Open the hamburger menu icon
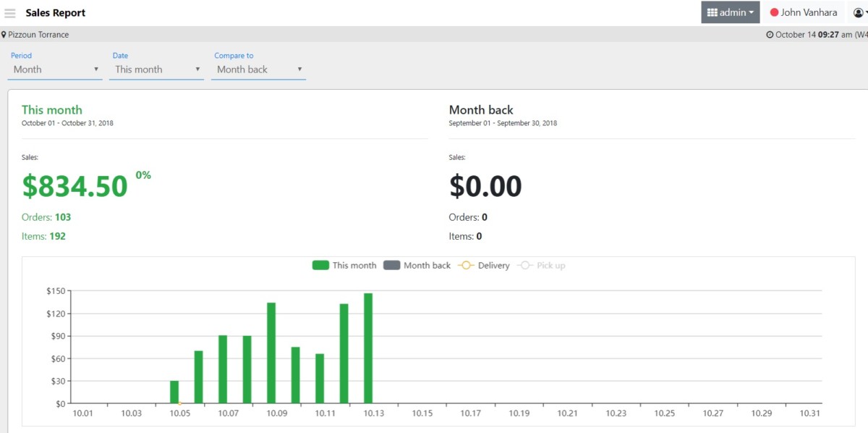The height and width of the screenshot is (433, 868). click(x=10, y=13)
